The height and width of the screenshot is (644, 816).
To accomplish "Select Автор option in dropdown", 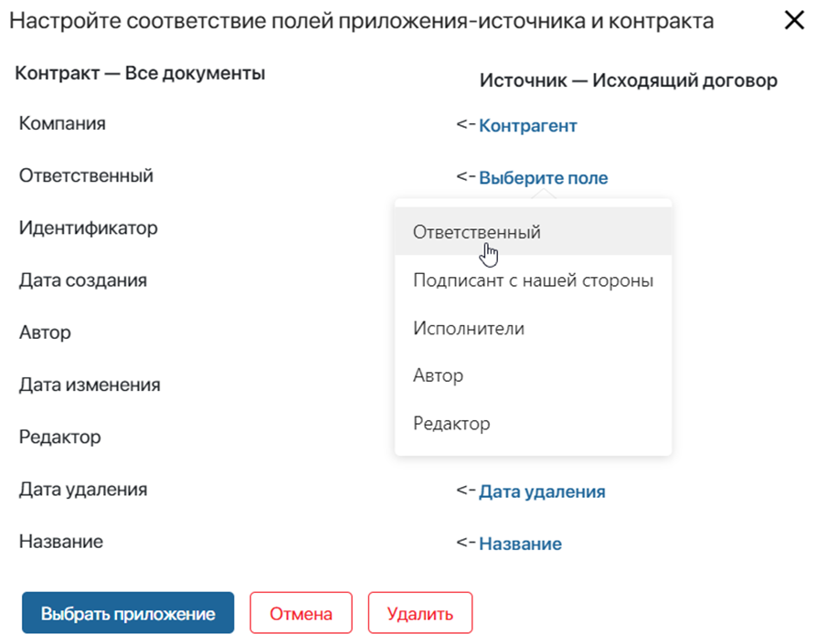I will pos(533,375).
